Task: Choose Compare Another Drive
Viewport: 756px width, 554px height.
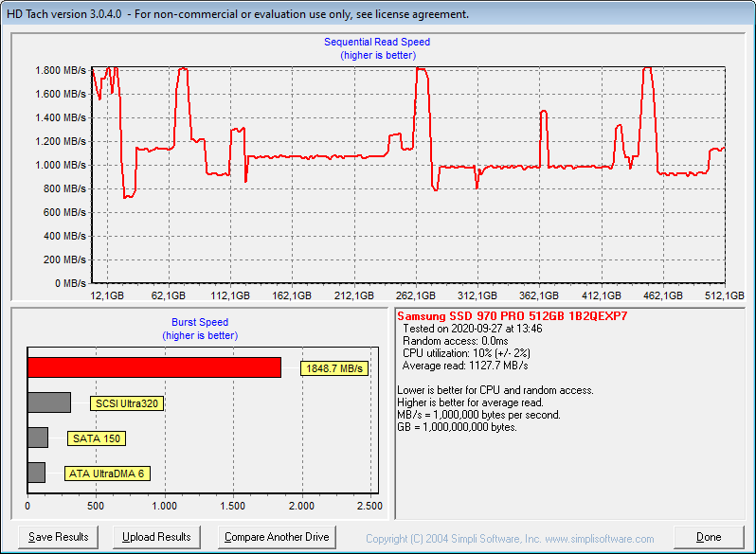Action: 277,537
